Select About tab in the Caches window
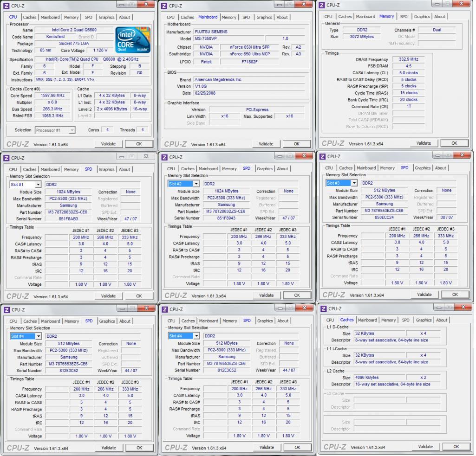The width and height of the screenshot is (476, 456). tap(441, 320)
